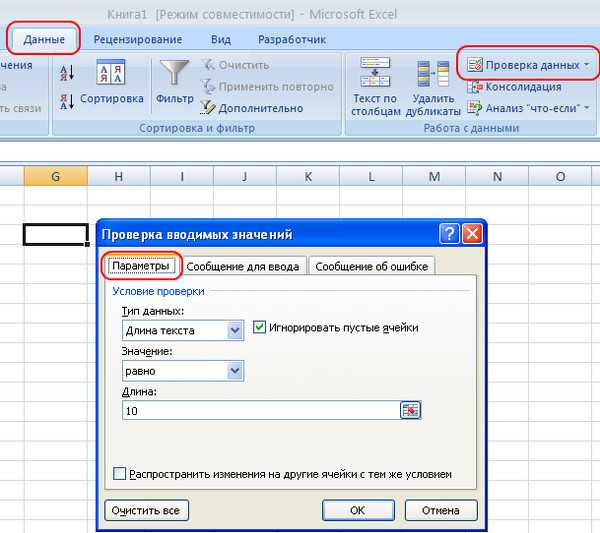The width and height of the screenshot is (600, 533).
Task: Click Удалить дубликаты tool
Action: coord(433,87)
